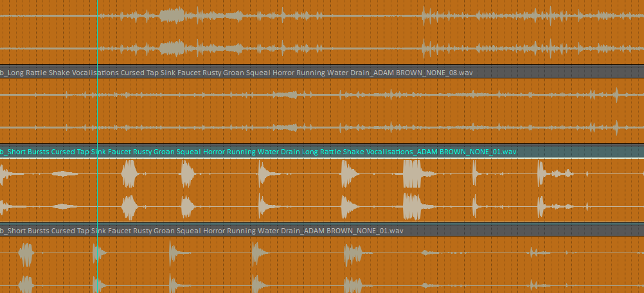Click the waveform under the bottom Short Bursts title
Screen dimensions: 644x293
point(322,265)
